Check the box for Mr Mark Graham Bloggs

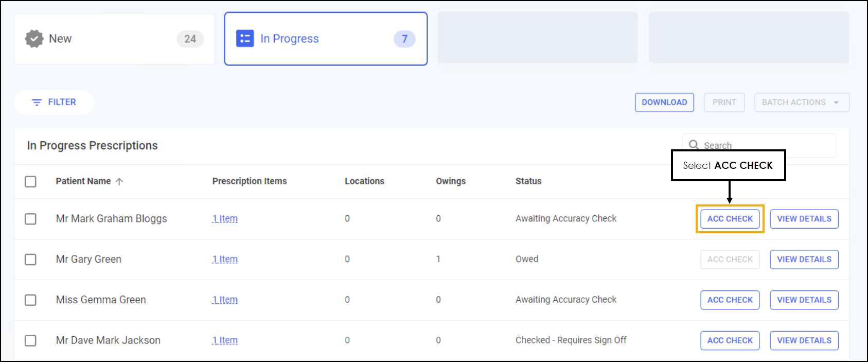tap(30, 219)
